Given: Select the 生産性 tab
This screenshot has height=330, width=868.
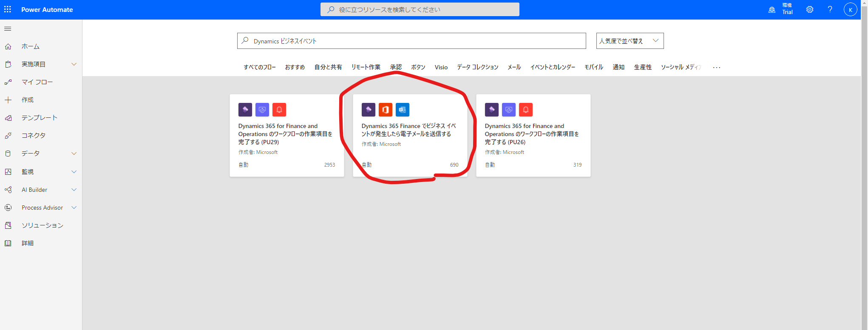Looking at the screenshot, I should [643, 67].
